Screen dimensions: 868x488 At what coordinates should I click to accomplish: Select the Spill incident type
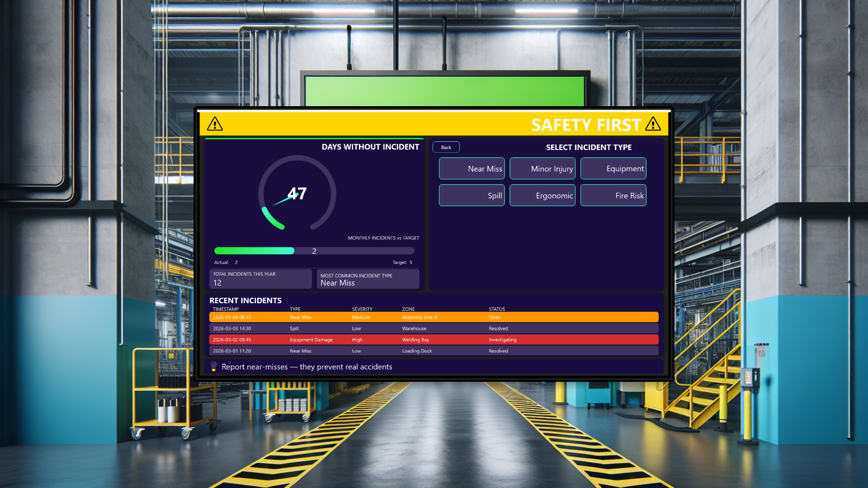pos(472,195)
